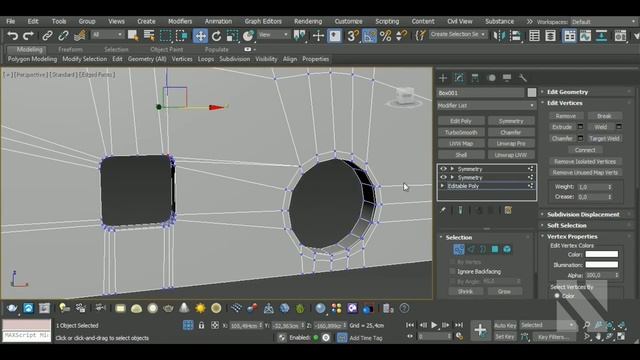Click the Select and Link icon

pos(47,36)
